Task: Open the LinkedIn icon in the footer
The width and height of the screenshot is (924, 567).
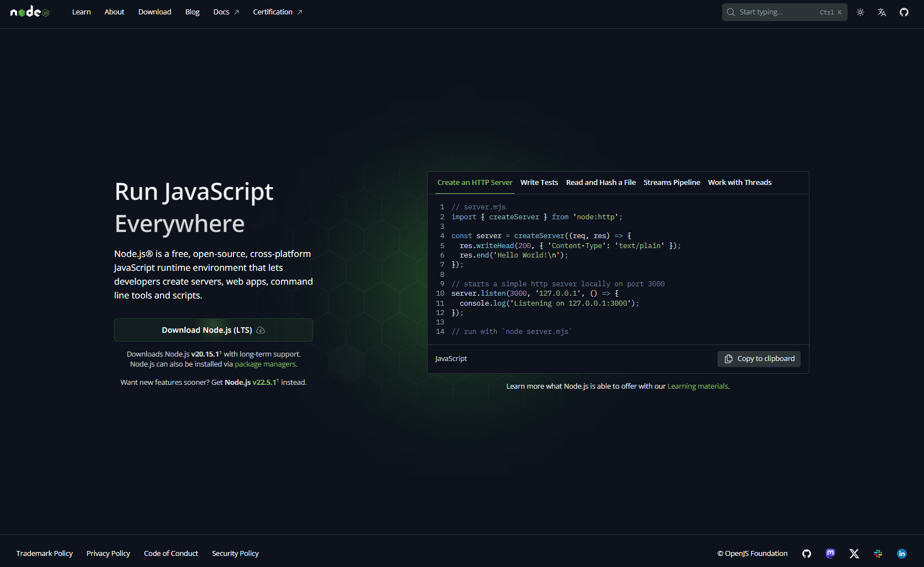Action: click(902, 554)
